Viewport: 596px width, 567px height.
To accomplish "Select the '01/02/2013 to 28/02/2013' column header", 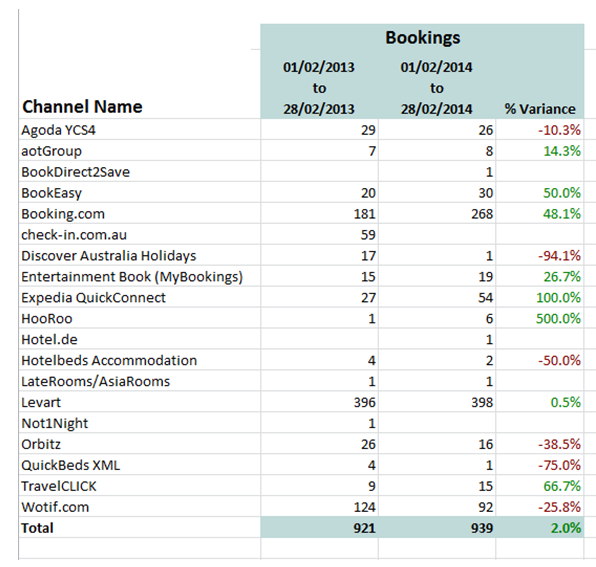I will point(319,88).
